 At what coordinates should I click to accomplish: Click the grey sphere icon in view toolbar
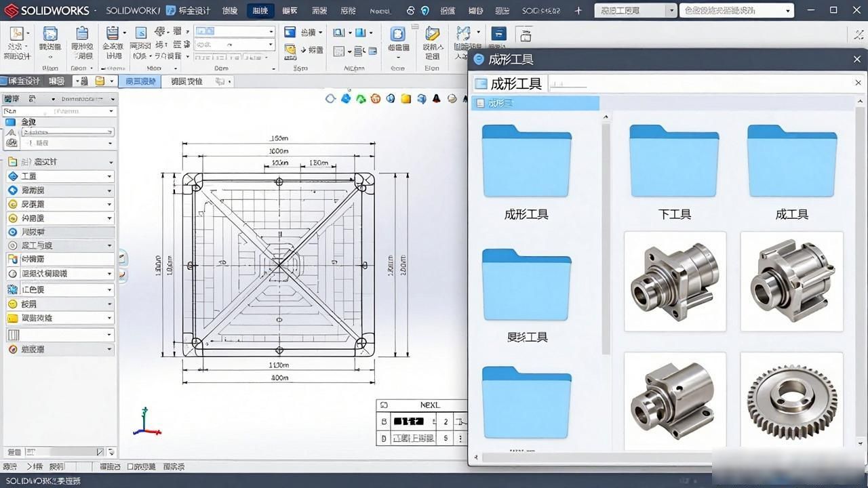[452, 98]
